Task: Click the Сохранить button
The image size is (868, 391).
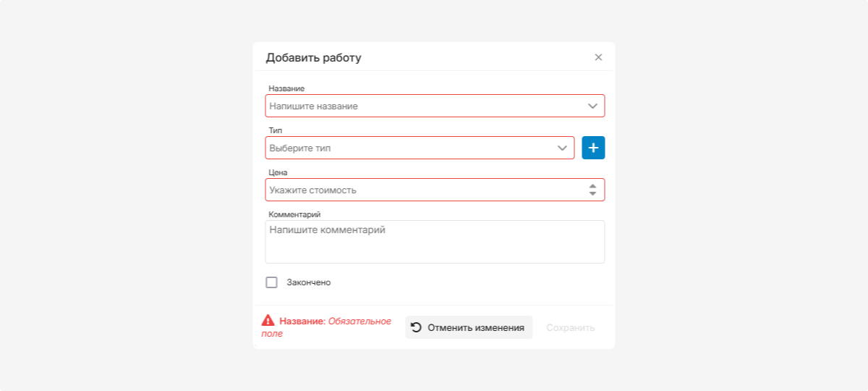Action: (571, 327)
